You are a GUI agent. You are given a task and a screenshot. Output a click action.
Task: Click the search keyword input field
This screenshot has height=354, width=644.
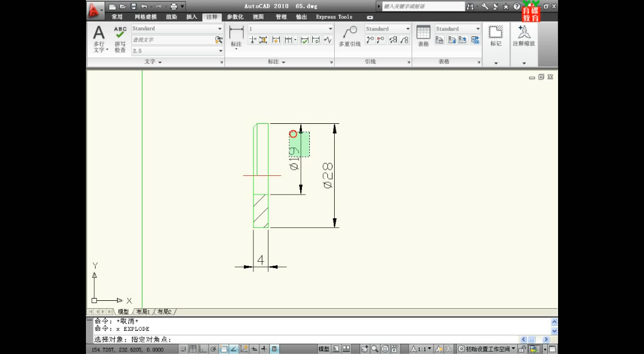pyautogui.click(x=423, y=6)
